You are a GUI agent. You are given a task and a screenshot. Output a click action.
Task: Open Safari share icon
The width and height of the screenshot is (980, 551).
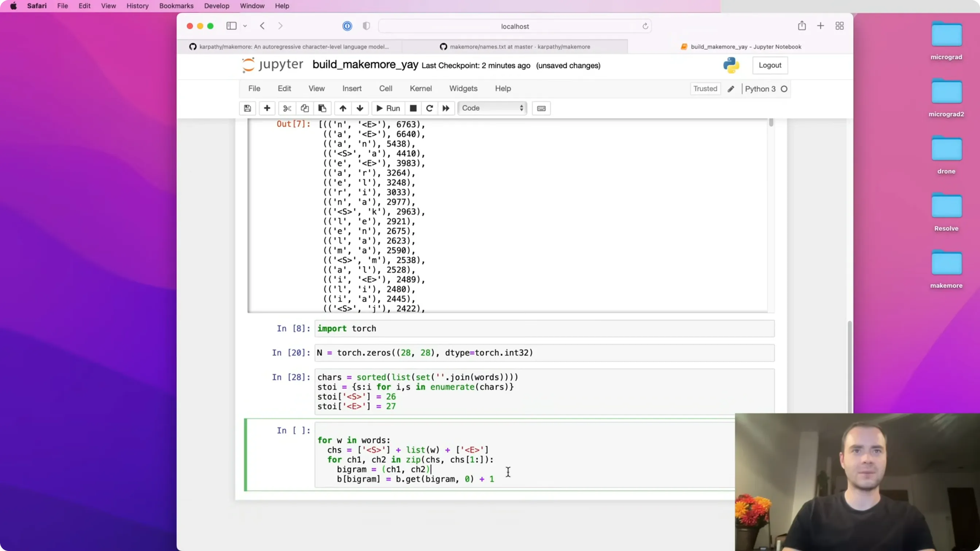click(802, 26)
